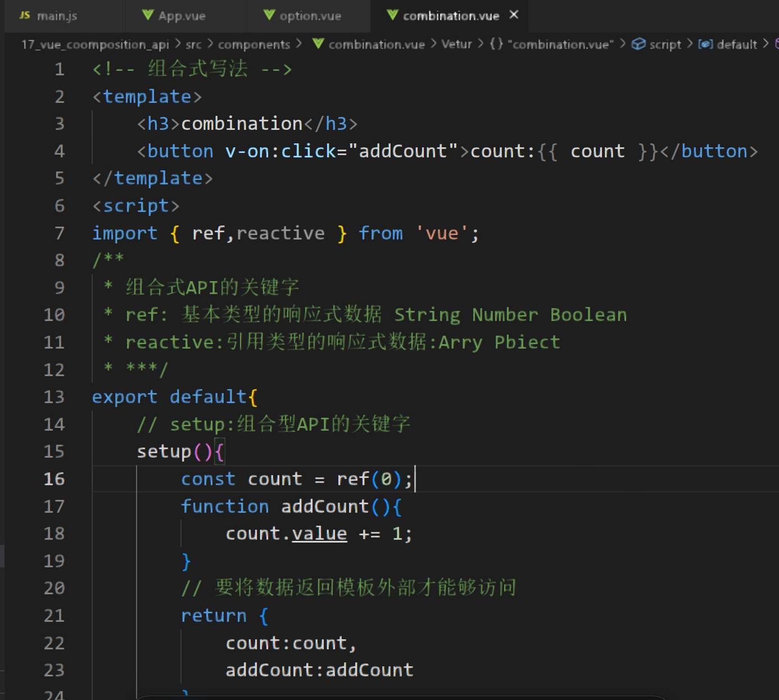
Task: Select the combination.vue tab
Action: point(451,16)
